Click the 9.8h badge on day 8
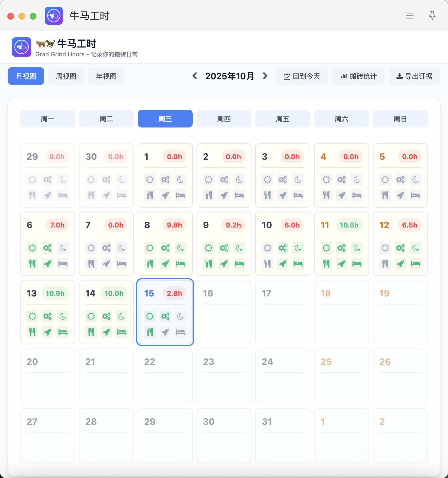 pyautogui.click(x=174, y=225)
